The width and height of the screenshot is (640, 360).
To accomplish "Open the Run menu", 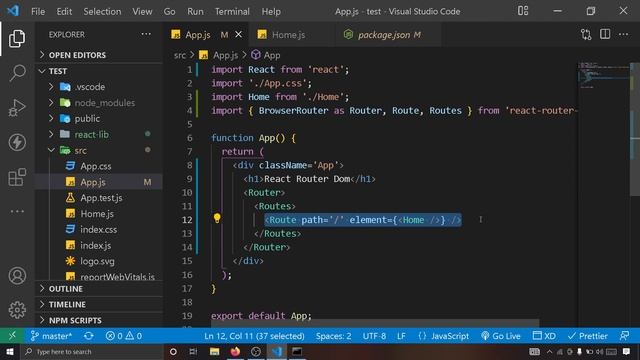I will (195, 11).
